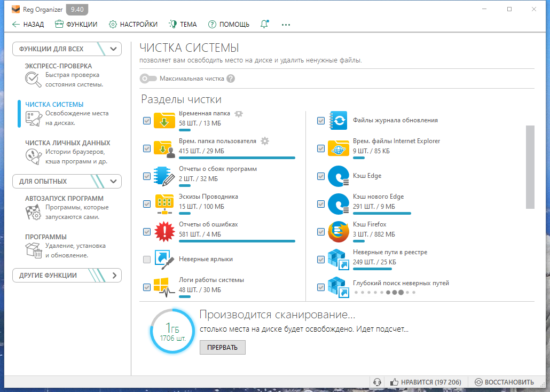Click the Кэш Edge icon
This screenshot has height=392, width=550.
(x=338, y=176)
